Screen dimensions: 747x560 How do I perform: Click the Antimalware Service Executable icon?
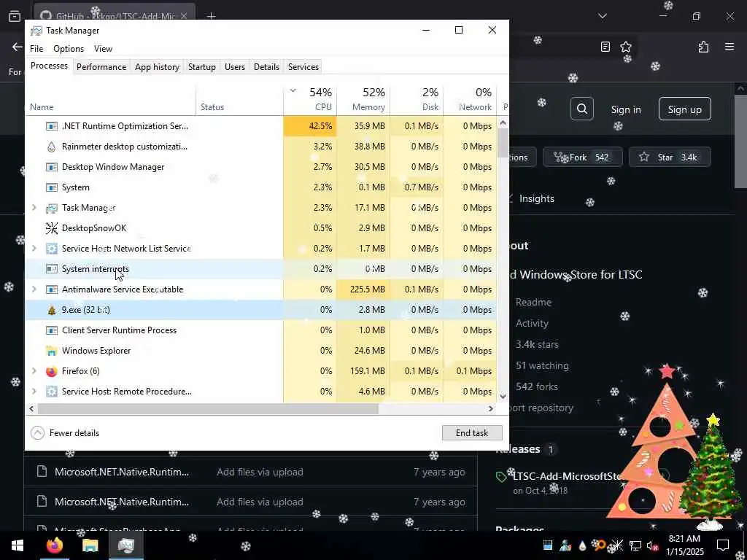coord(52,289)
